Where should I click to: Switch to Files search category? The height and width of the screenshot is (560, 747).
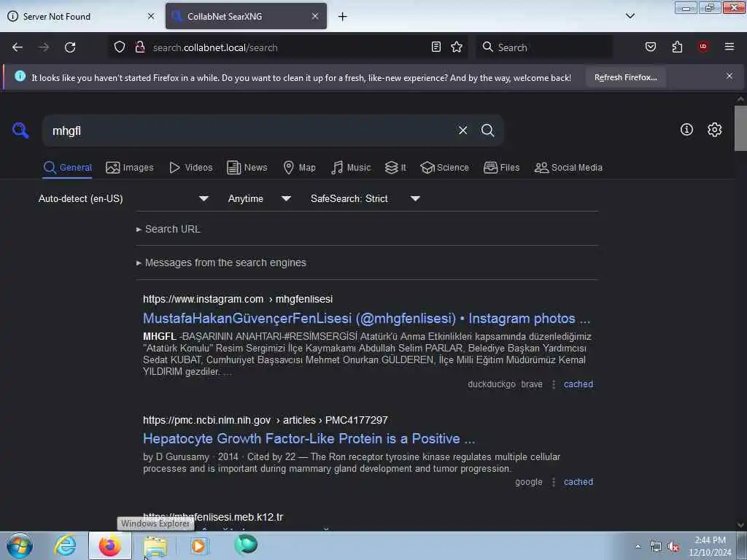coord(502,168)
